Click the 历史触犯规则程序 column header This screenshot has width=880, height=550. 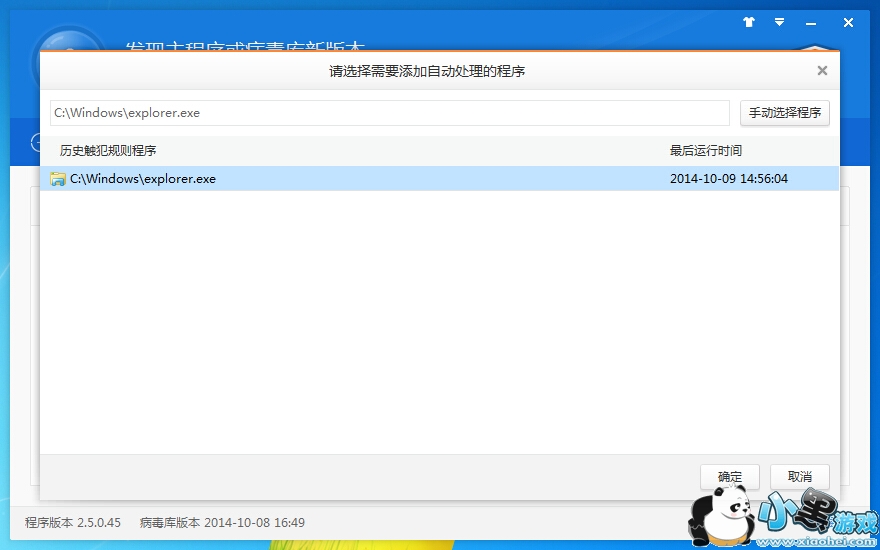pyautogui.click(x=108, y=150)
